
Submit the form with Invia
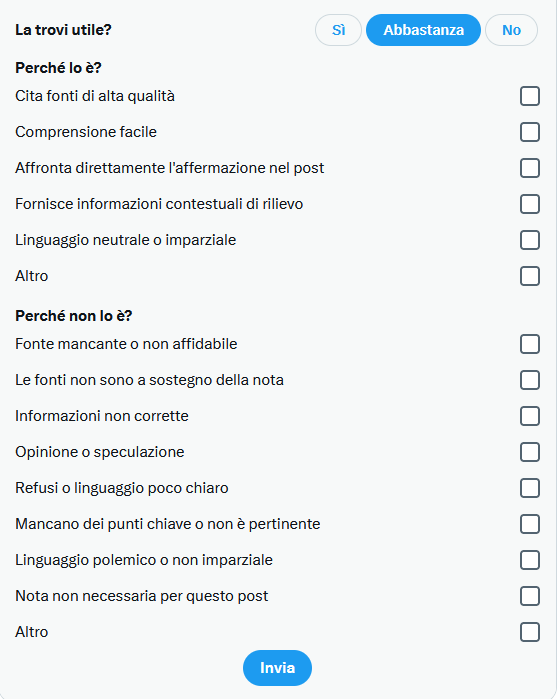point(277,668)
